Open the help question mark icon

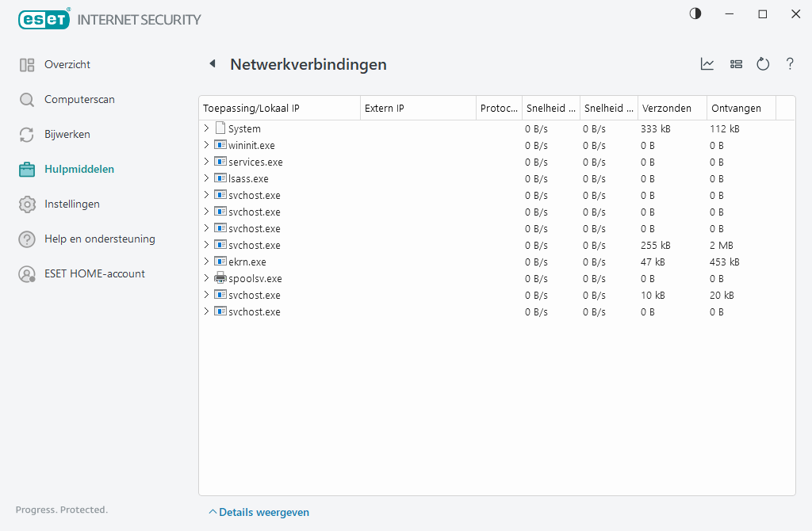790,64
